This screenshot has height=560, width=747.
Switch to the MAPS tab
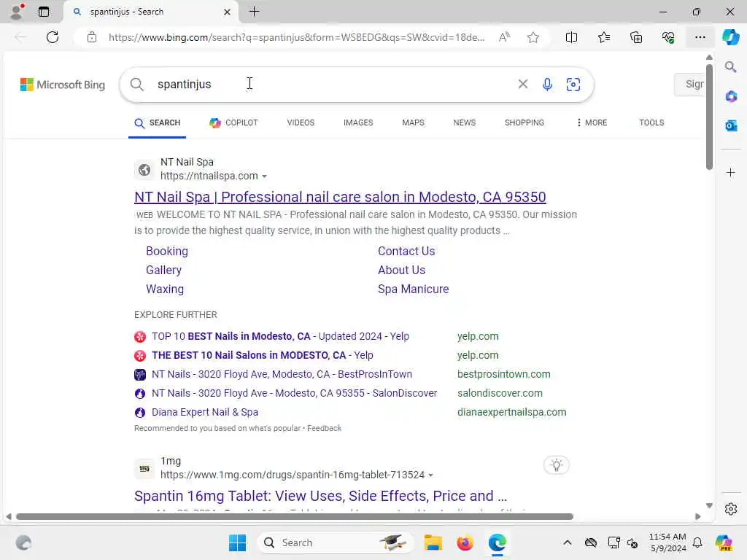coord(413,122)
